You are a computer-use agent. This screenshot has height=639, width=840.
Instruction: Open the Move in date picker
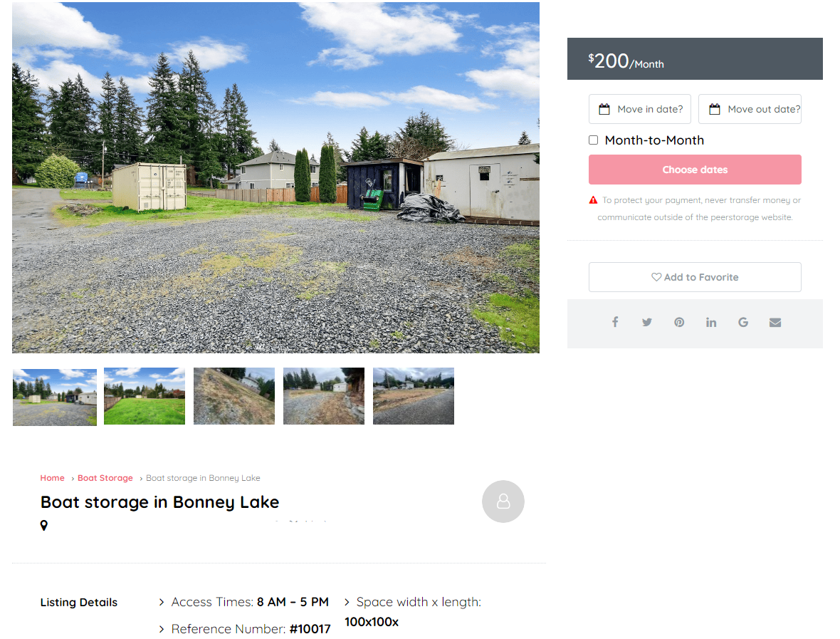pos(640,109)
